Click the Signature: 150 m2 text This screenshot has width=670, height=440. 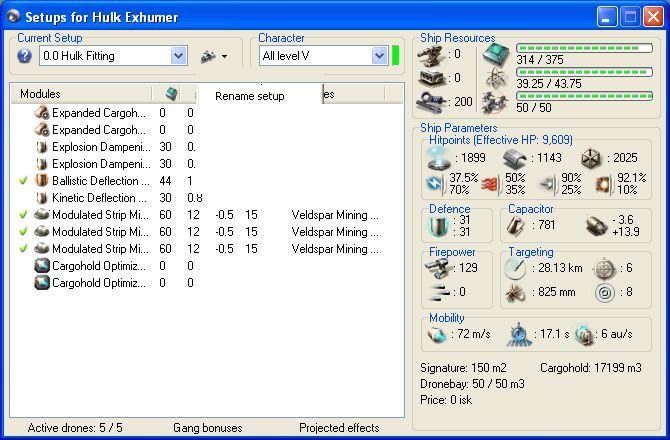[463, 368]
